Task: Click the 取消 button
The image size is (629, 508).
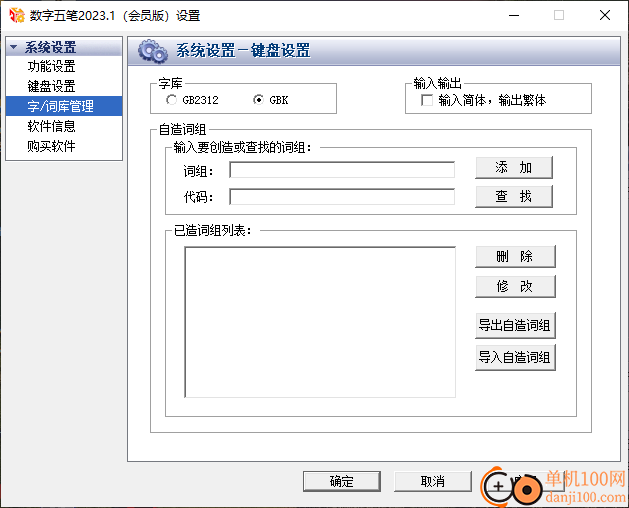Action: [x=433, y=481]
